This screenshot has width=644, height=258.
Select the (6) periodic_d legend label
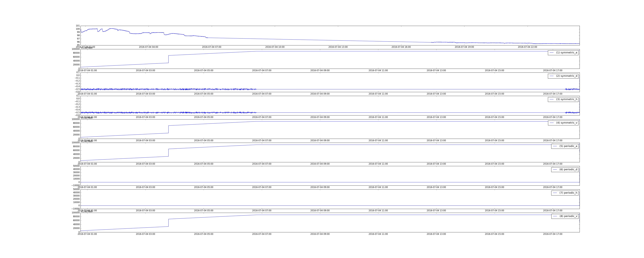click(568, 170)
